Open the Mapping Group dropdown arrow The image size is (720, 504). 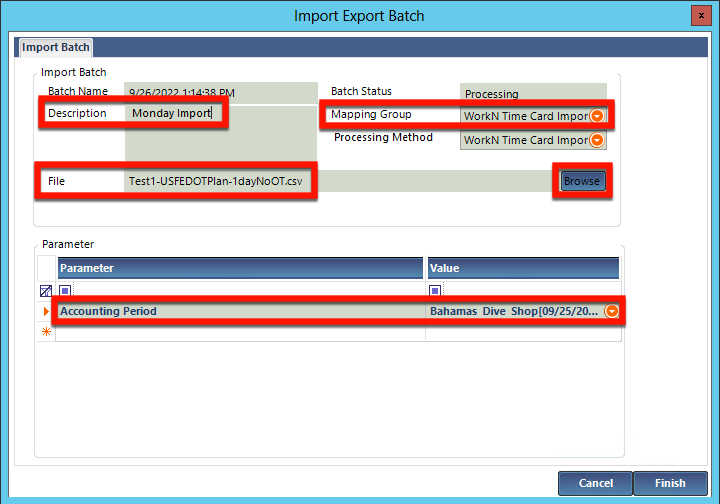pos(597,116)
